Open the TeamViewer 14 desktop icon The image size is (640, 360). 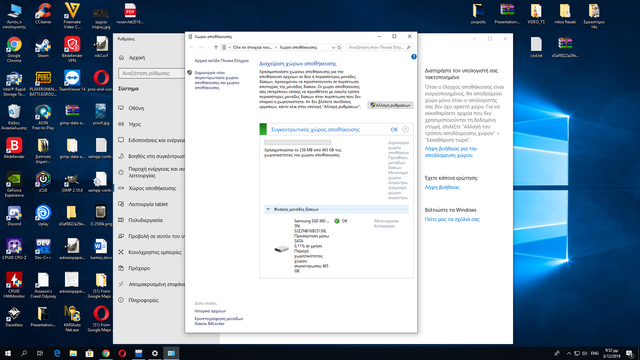point(72,81)
